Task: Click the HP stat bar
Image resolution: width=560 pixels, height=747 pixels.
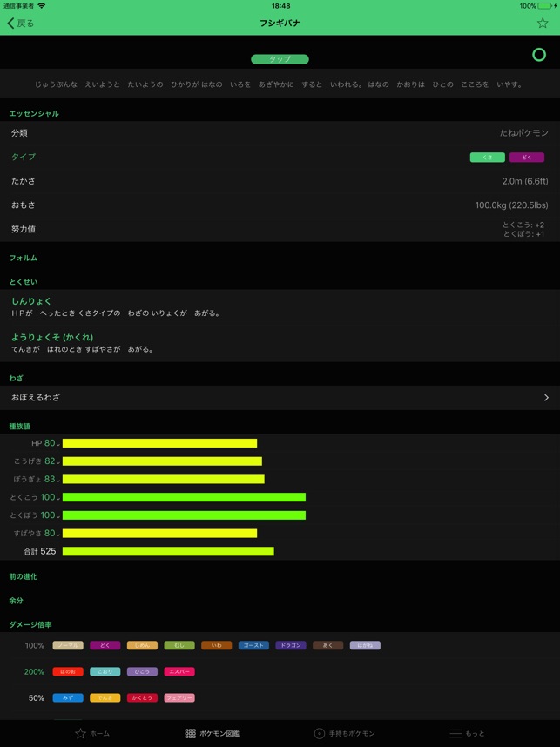Action: point(159,443)
